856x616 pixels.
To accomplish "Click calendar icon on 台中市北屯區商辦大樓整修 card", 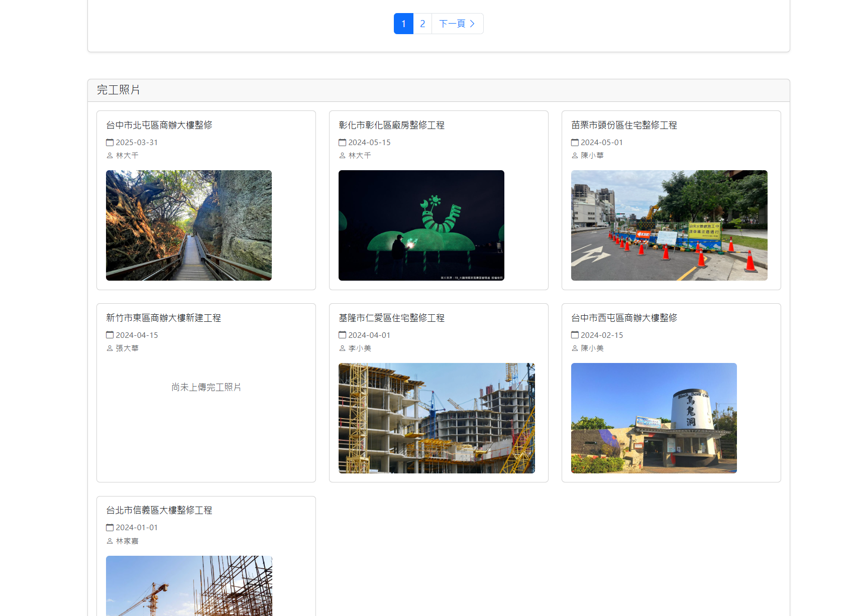I will [110, 142].
